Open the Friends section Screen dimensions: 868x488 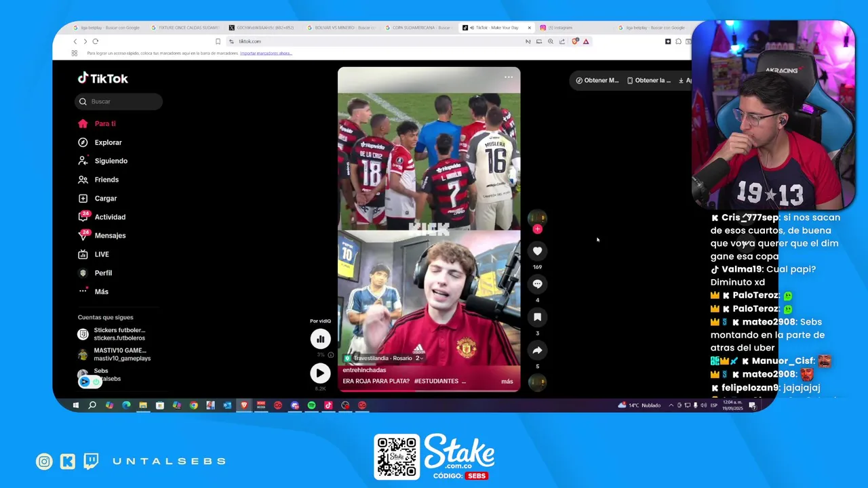[98, 180]
